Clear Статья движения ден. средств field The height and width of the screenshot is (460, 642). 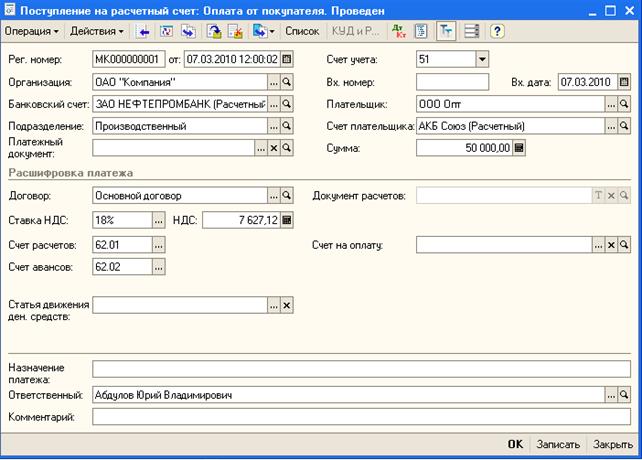(286, 306)
